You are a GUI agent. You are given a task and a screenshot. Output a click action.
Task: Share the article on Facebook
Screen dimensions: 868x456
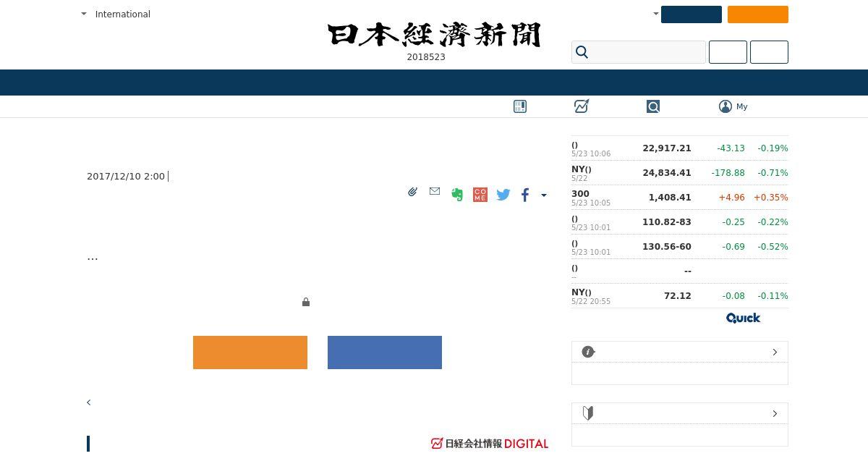coord(525,195)
